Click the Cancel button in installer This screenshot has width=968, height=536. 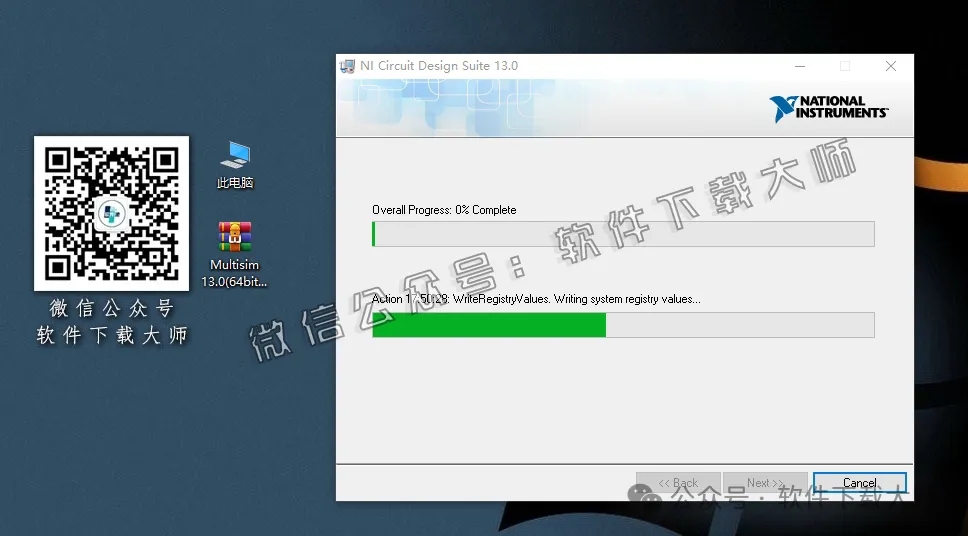859,483
